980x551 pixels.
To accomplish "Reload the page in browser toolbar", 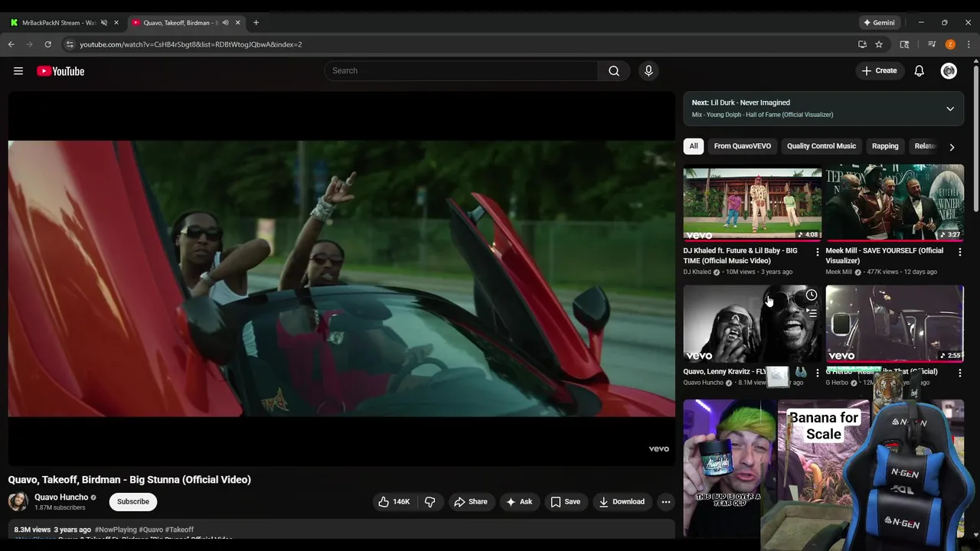I will (x=47, y=44).
